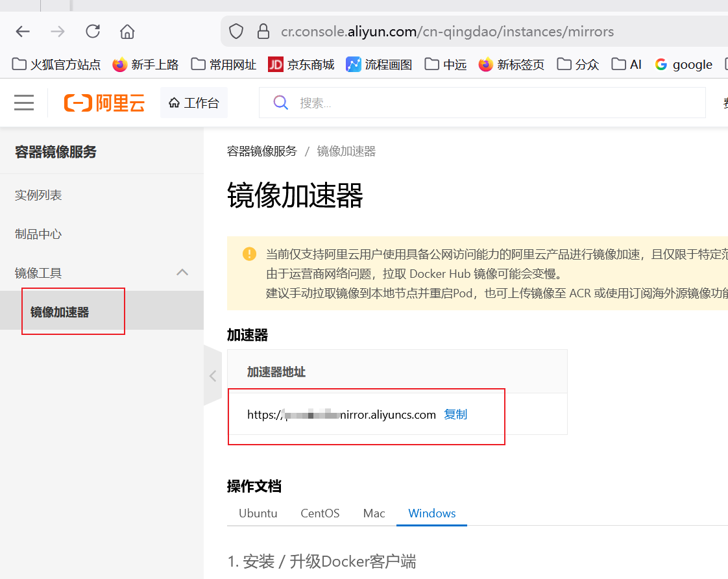Switch to the Ubuntu documentation tab

[x=258, y=513]
